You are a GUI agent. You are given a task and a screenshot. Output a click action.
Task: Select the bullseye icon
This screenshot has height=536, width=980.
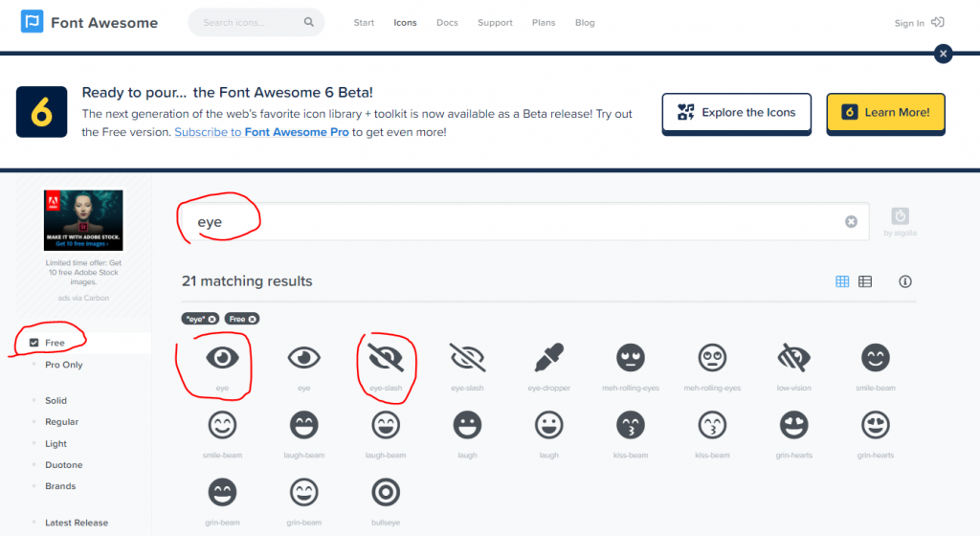386,492
